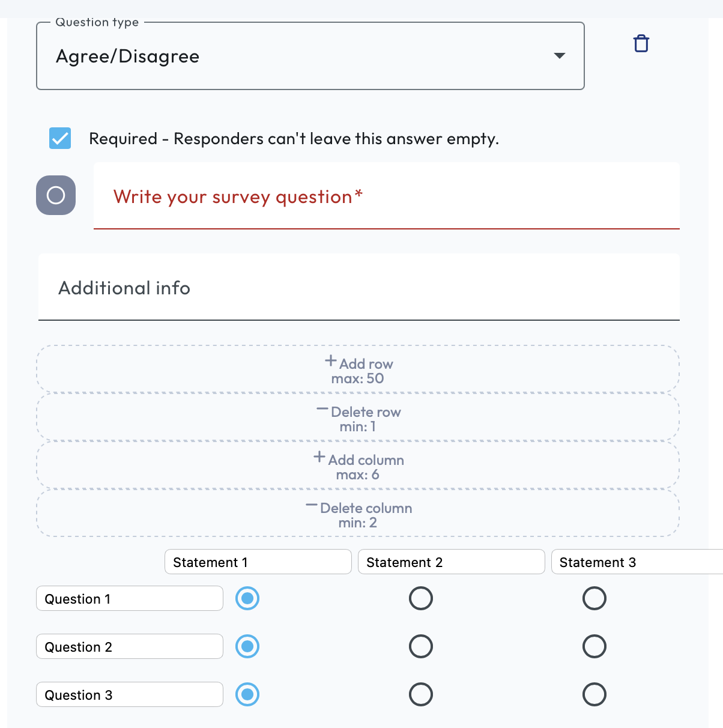Edit the Statement 2 column label
This screenshot has height=728, width=723.
pos(451,562)
